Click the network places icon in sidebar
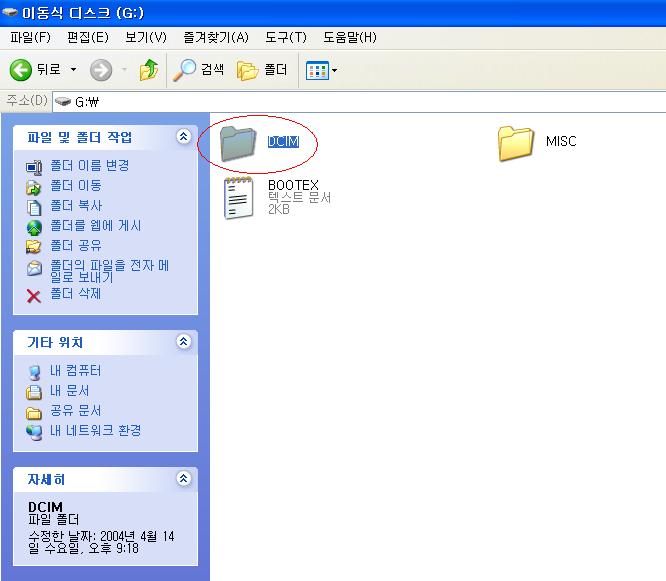Screen dimensions: 666x581 pos(34,432)
